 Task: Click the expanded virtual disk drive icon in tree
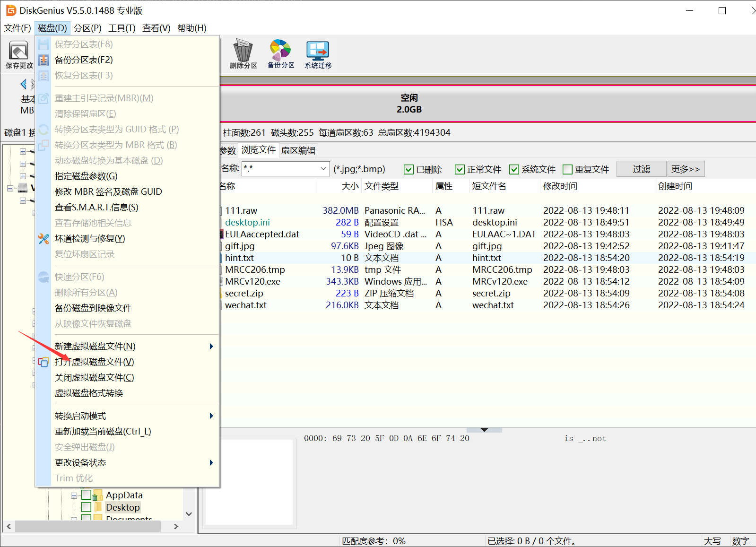(23, 188)
